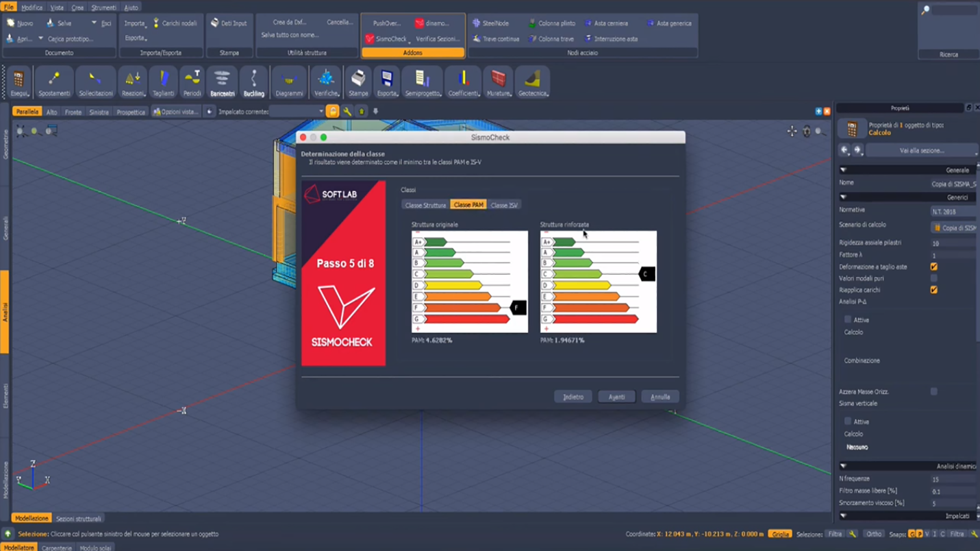Open the Murature tool
Viewport: 980px width, 551px height.
tap(499, 83)
